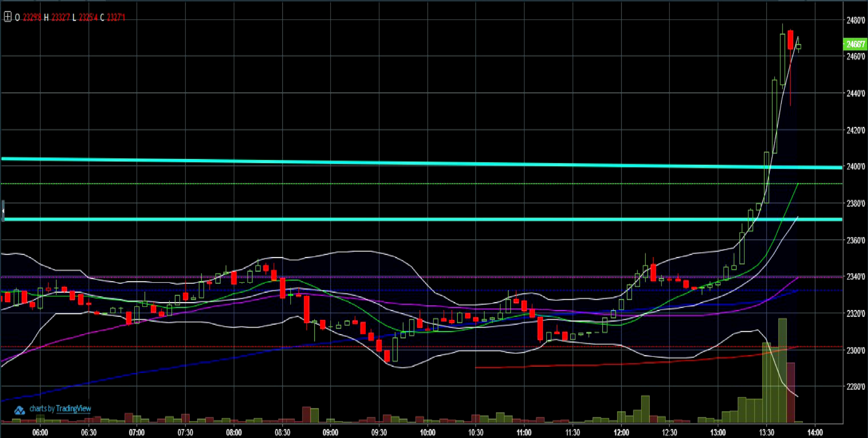Click the high value 2332'7 in legend
Screen dimensions: 868x438
coord(60,18)
